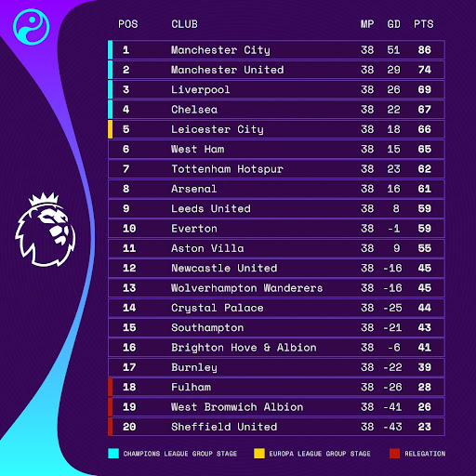Open the Tottenham Hotspur entry
Screen dimensions: 476x476
(276, 169)
